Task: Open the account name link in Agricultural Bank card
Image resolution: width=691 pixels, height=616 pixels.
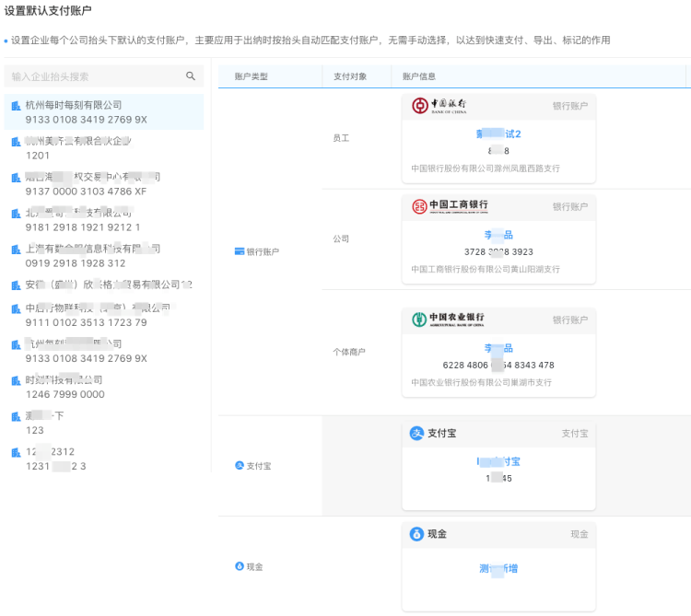Action: coord(498,349)
